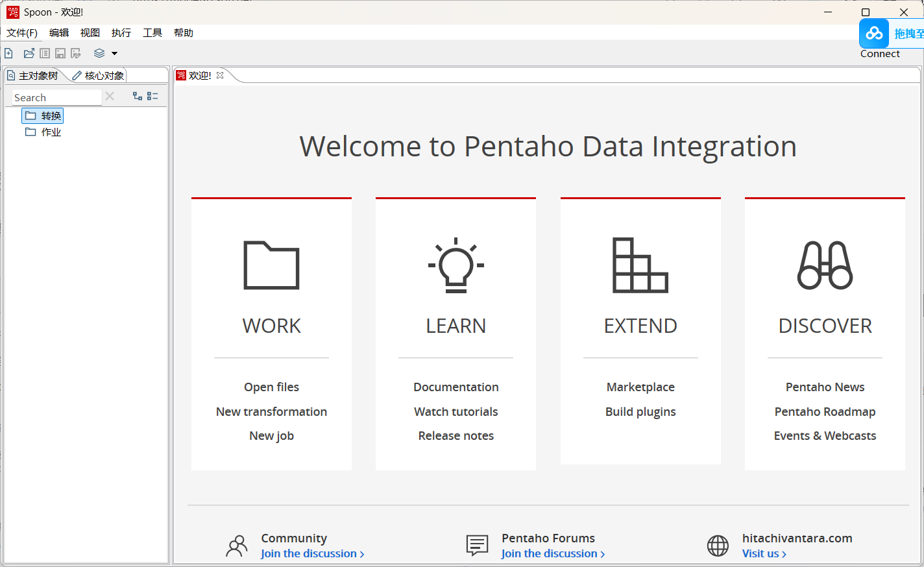Click the hitachivantara.com globe icon
The width and height of the screenshot is (924, 567).
coord(718,546)
